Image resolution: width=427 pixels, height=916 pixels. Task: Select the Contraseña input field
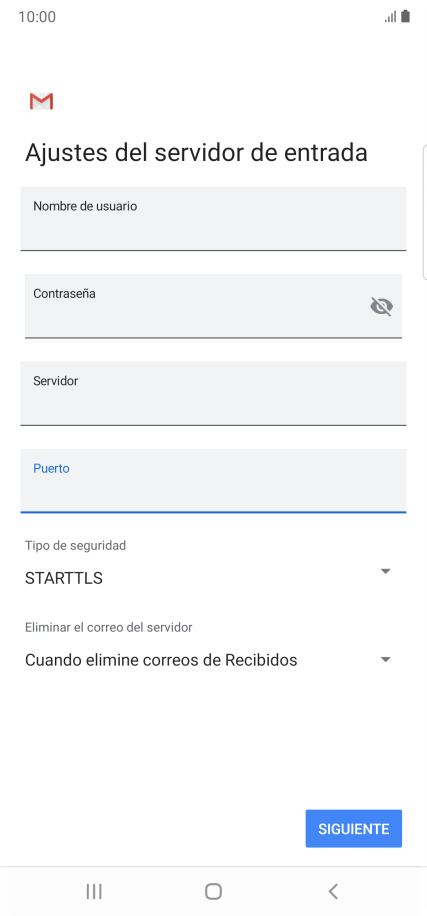pyautogui.click(x=213, y=306)
